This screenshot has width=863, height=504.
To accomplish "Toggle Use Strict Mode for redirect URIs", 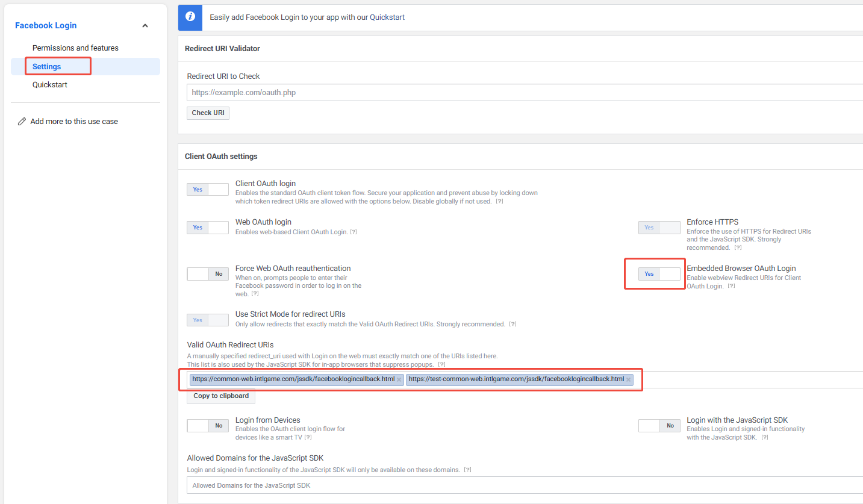I will [208, 320].
